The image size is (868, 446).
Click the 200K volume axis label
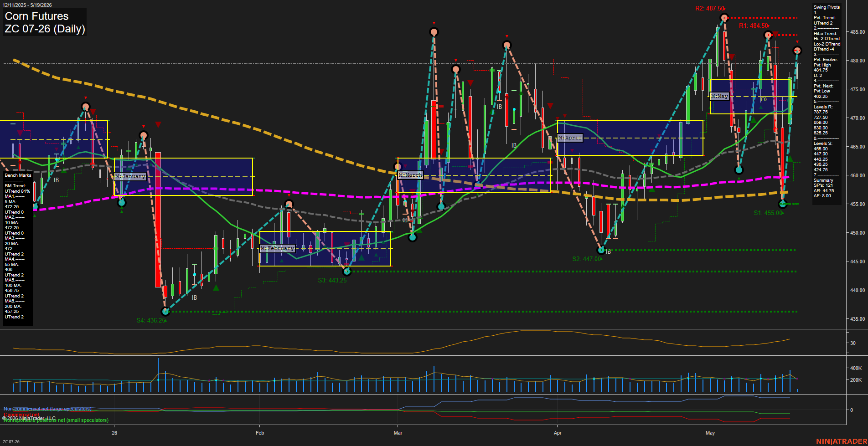click(x=856, y=380)
